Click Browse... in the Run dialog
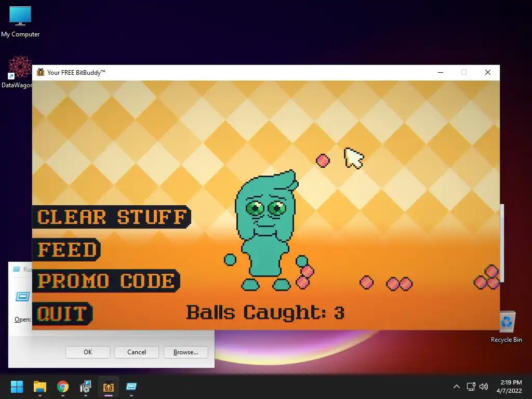 (x=185, y=352)
